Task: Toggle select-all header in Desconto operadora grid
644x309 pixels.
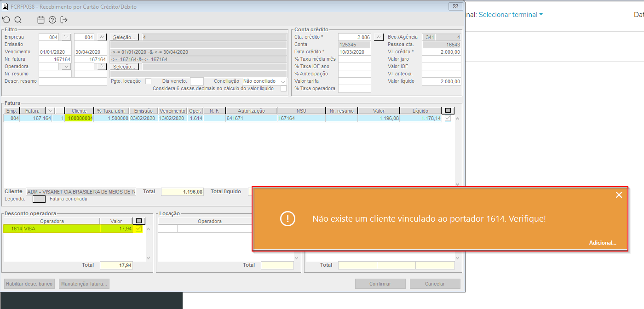Action: point(139,221)
